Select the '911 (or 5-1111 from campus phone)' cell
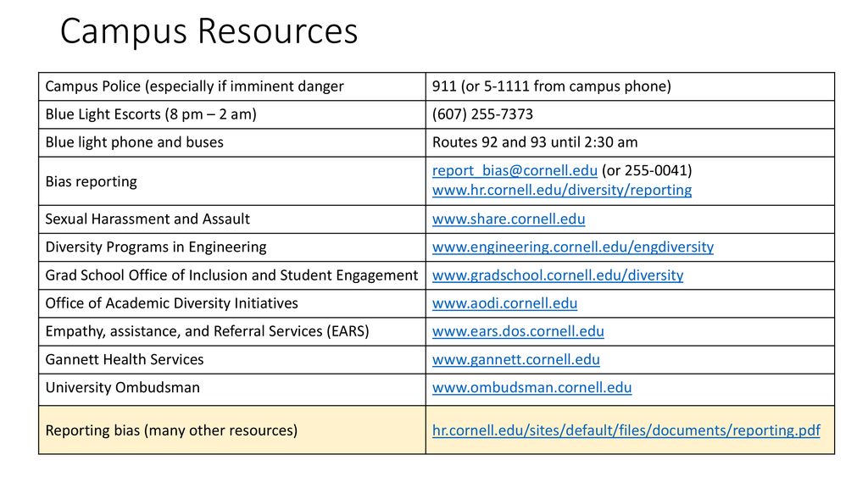The image size is (868, 488). [x=630, y=86]
